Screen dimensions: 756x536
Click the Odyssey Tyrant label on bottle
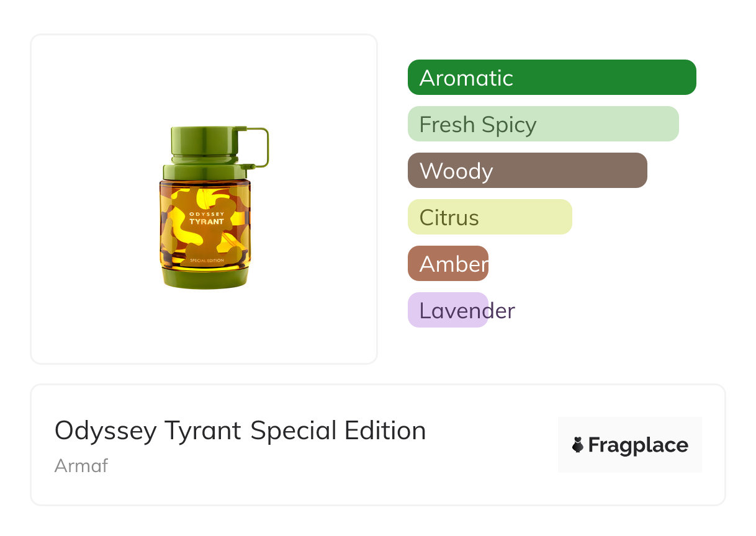(x=207, y=217)
